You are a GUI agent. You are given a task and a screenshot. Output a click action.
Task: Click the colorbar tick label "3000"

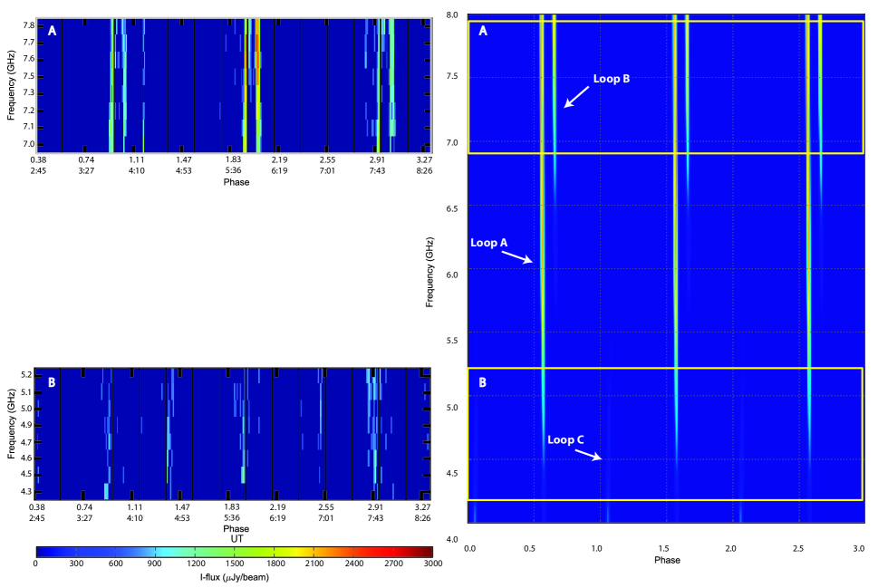[433, 564]
